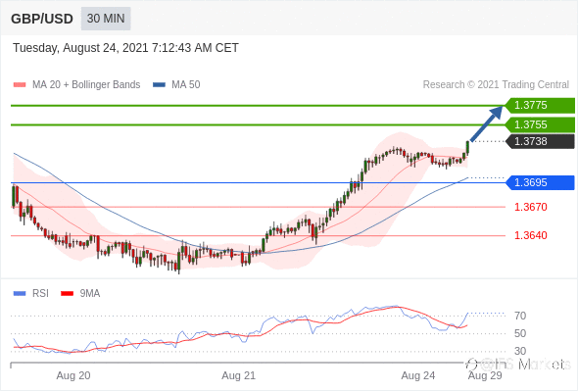Click the Aug 20 date axis label
Viewport: 578px width, 392px height.
[x=73, y=375]
